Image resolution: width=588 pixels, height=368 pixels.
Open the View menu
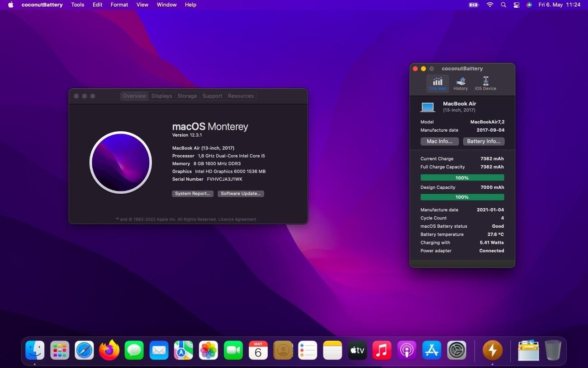click(x=142, y=5)
